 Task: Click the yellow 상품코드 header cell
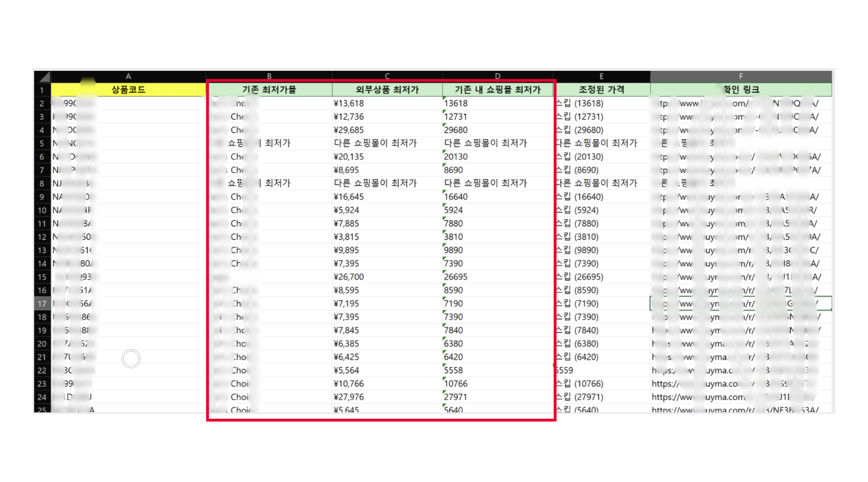click(x=128, y=90)
